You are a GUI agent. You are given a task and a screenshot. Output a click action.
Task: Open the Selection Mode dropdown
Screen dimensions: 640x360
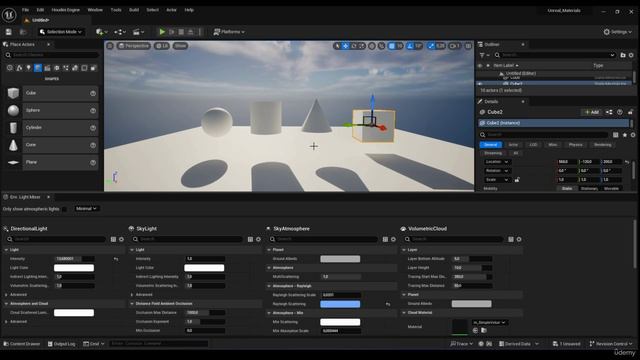(x=61, y=32)
